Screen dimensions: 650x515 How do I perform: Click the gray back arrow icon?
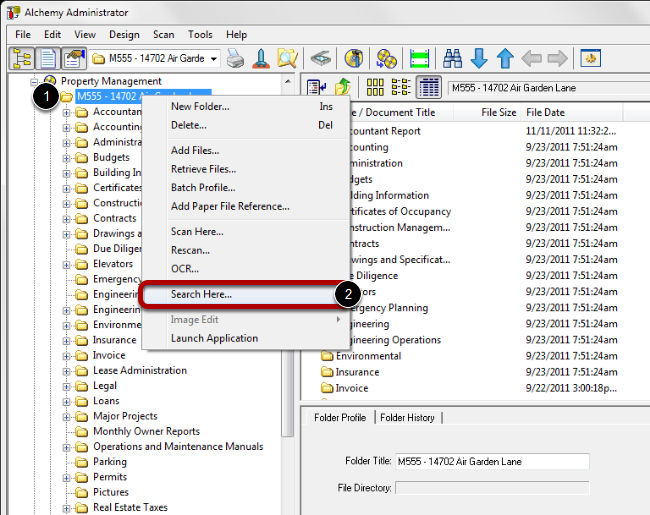[x=531, y=58]
